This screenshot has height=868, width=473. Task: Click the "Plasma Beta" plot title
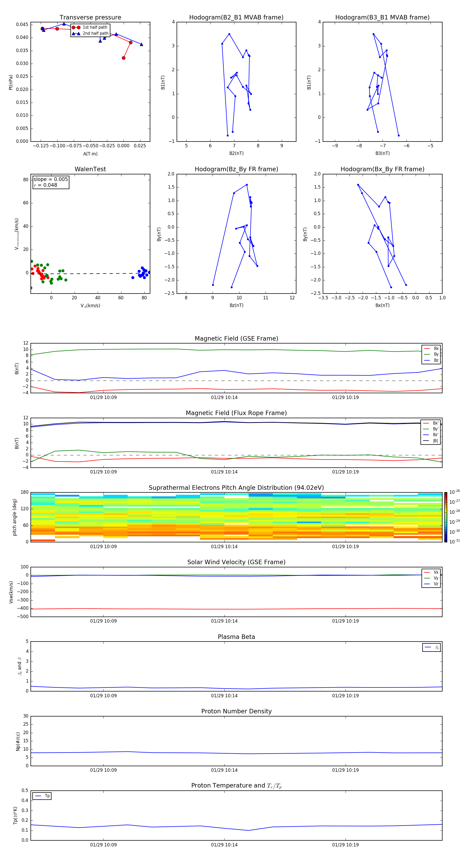tap(236, 637)
